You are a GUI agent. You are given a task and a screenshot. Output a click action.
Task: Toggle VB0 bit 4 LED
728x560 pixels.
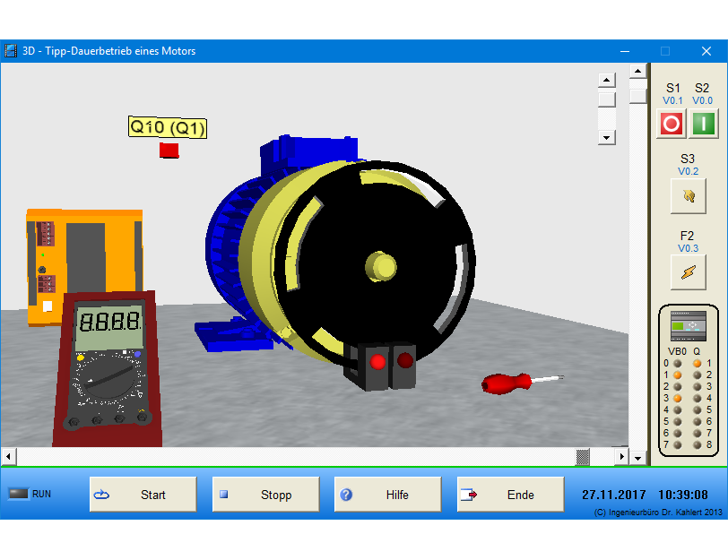(x=678, y=409)
